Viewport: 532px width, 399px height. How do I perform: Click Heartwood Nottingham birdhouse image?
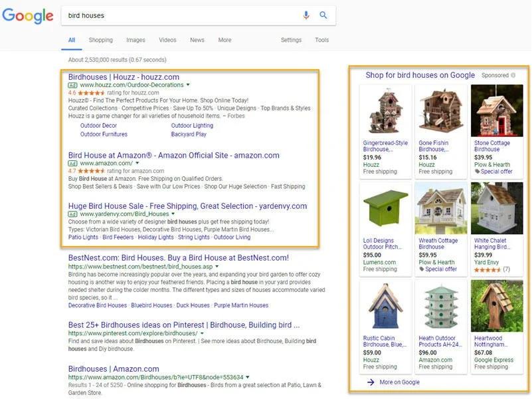(497, 306)
